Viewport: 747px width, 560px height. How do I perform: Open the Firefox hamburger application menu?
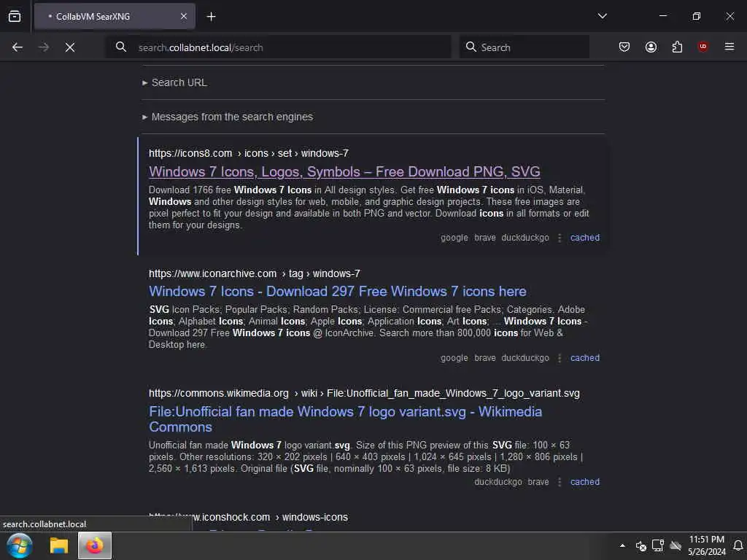click(729, 47)
